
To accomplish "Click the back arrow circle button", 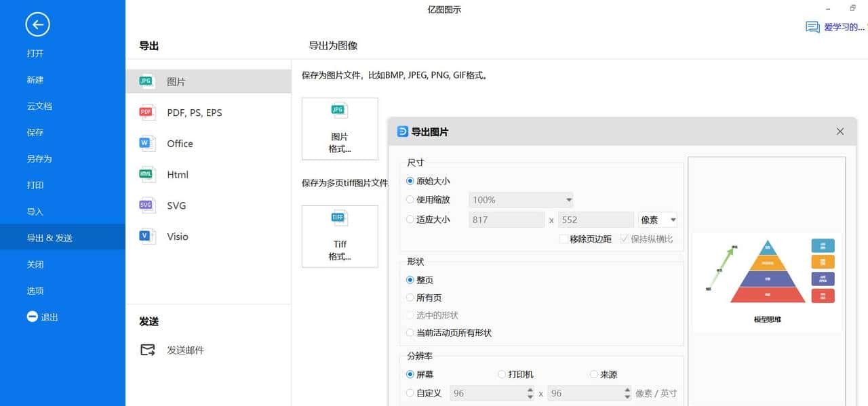I will pyautogui.click(x=36, y=24).
